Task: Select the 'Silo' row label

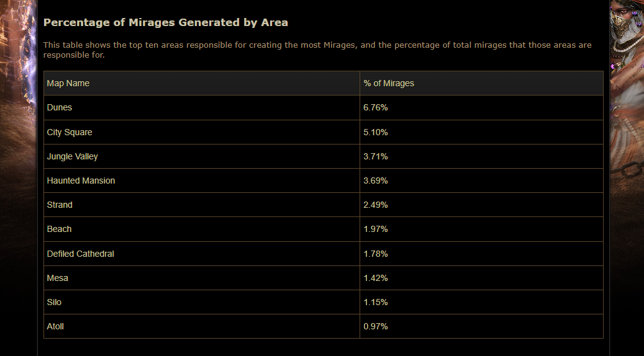Action: [x=54, y=302]
